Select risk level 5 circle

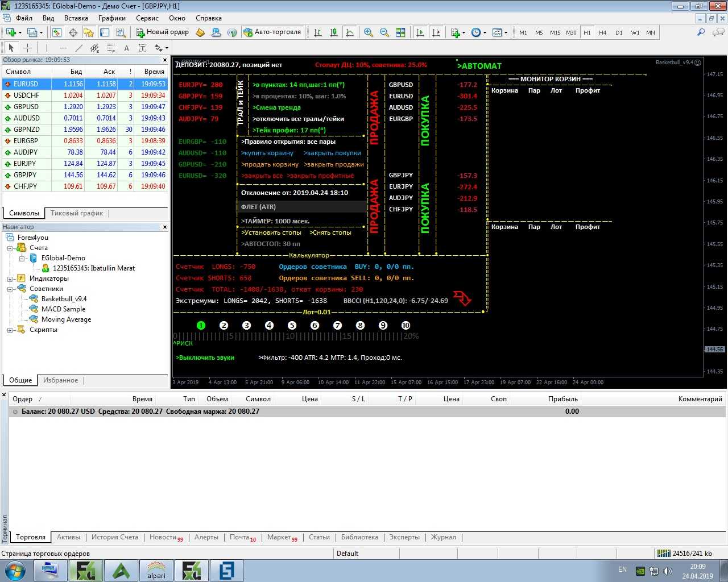(x=292, y=325)
